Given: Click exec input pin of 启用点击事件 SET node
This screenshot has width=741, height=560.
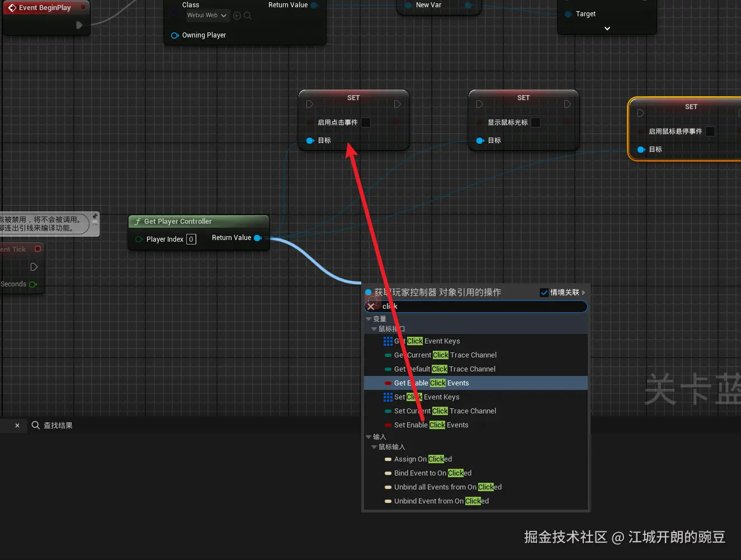Looking at the screenshot, I should coord(310,104).
